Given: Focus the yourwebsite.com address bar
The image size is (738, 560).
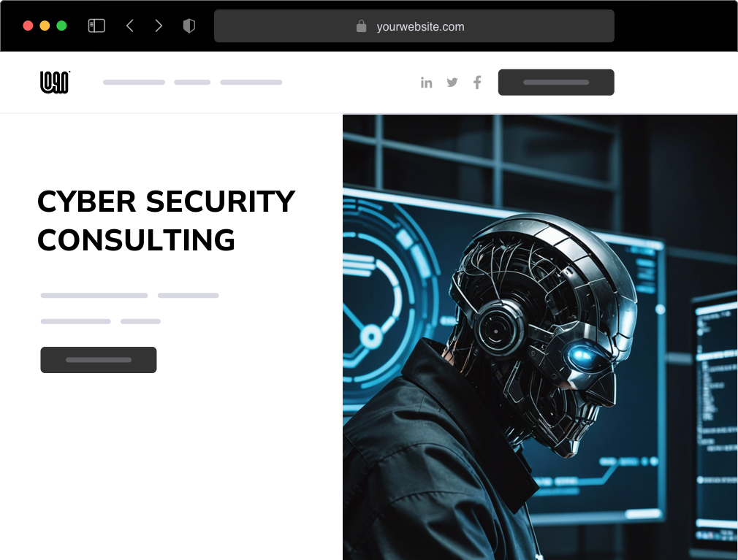Looking at the screenshot, I should [414, 26].
